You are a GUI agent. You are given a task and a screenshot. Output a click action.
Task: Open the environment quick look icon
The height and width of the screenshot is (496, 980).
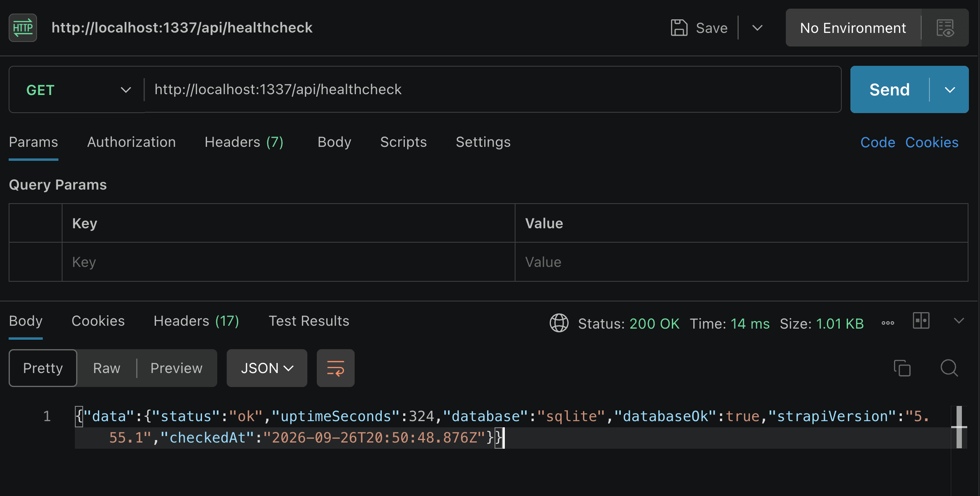[x=945, y=28]
